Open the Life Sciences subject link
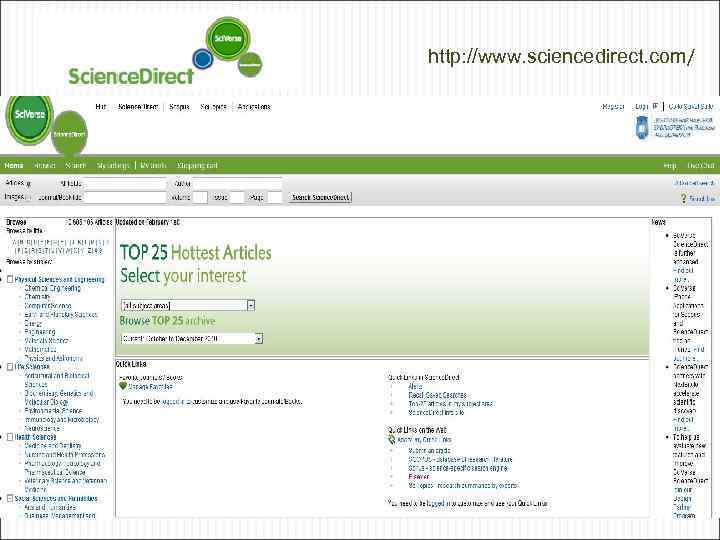The image size is (720, 540). [x=32, y=367]
